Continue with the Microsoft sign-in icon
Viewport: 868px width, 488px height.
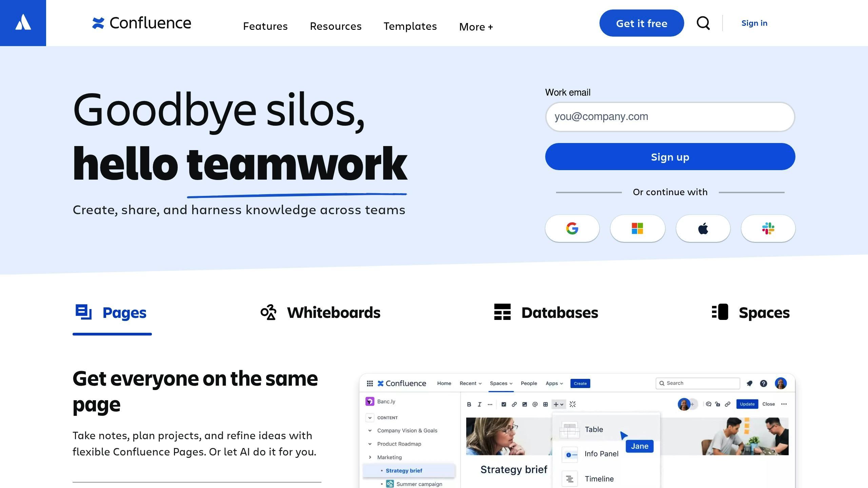point(637,228)
